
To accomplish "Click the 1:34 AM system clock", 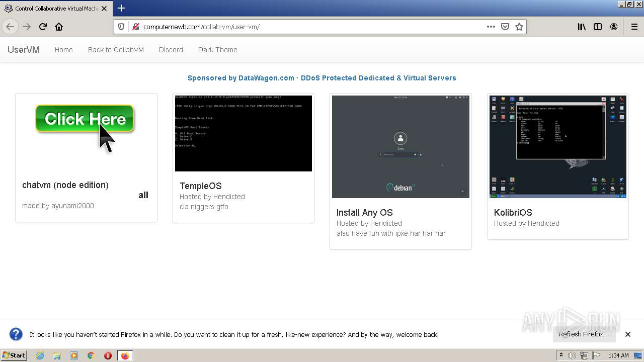I will 618,355.
